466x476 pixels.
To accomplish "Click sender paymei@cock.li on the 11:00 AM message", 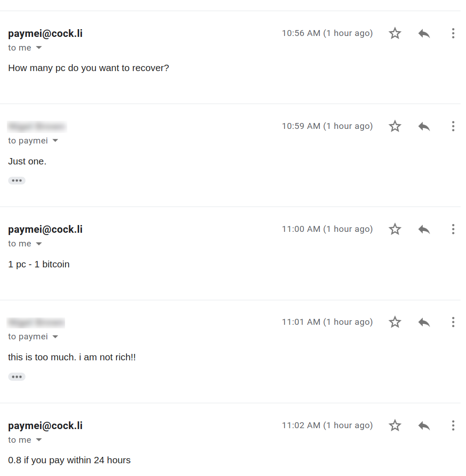I will pos(45,230).
